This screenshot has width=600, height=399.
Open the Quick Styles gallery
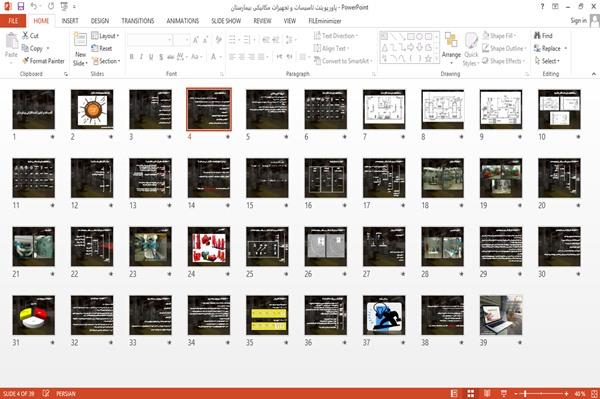[471, 50]
